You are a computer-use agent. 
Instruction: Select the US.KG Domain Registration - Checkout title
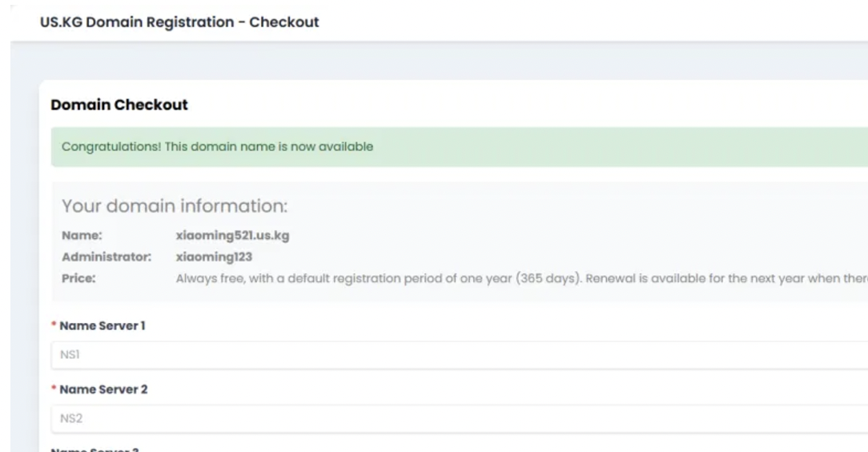(x=179, y=22)
